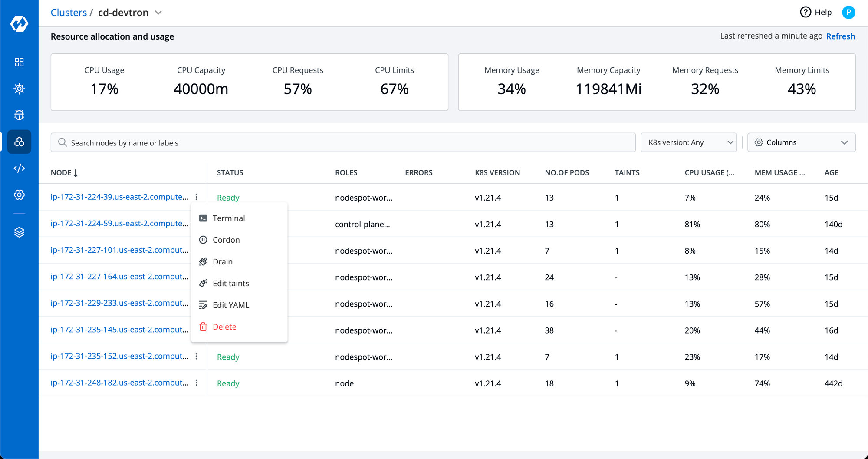
Task: Open kebab menu for ip-172-31-248-182 node
Action: (197, 383)
